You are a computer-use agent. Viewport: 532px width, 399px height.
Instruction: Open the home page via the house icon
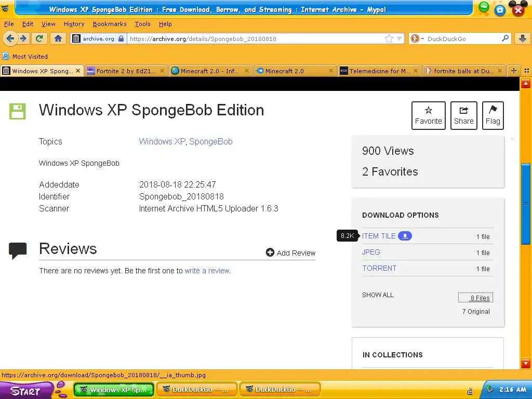(58, 38)
